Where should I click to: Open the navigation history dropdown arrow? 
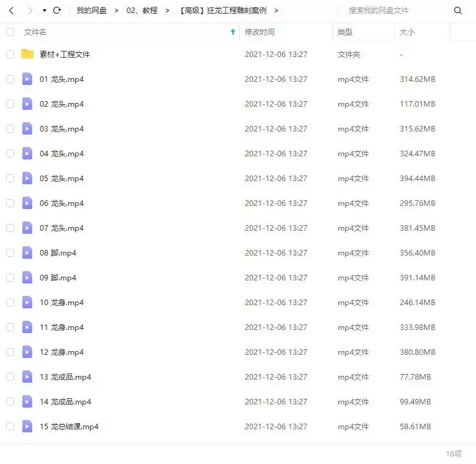pyautogui.click(x=45, y=11)
